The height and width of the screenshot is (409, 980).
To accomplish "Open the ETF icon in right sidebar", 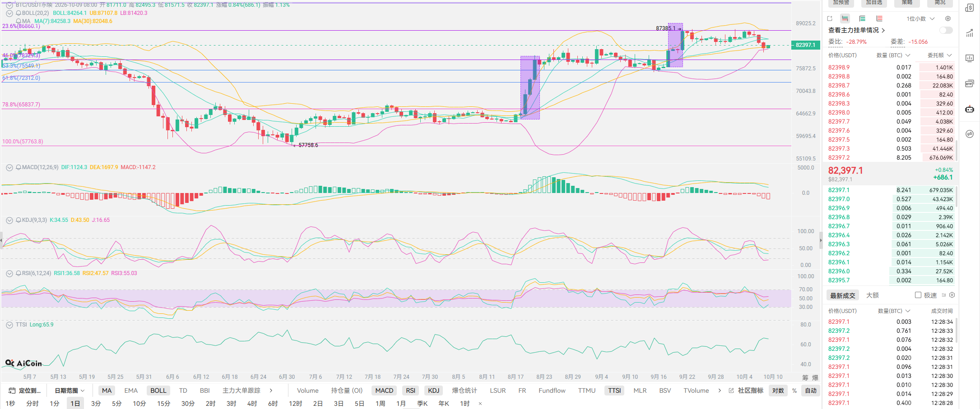I will click(970, 83).
